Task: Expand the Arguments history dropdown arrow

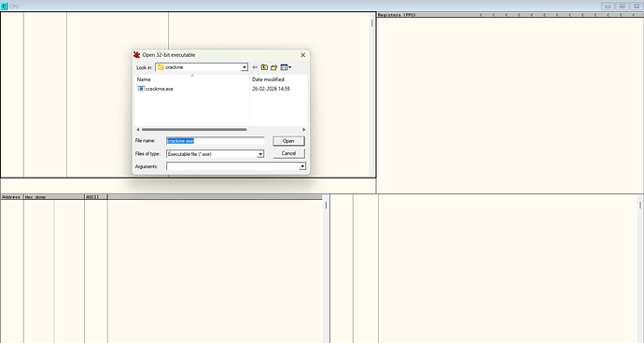Action: (302, 166)
